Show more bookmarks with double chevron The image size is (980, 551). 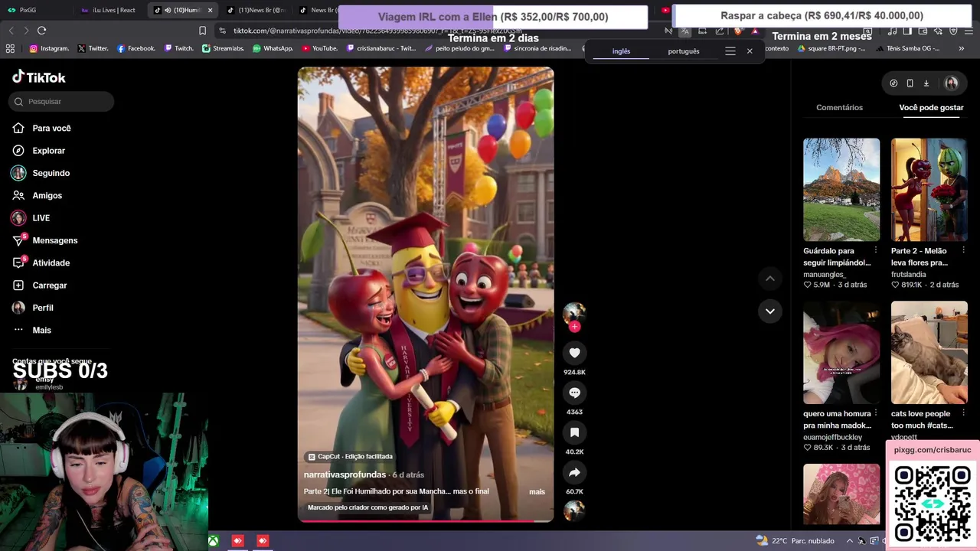coord(961,48)
